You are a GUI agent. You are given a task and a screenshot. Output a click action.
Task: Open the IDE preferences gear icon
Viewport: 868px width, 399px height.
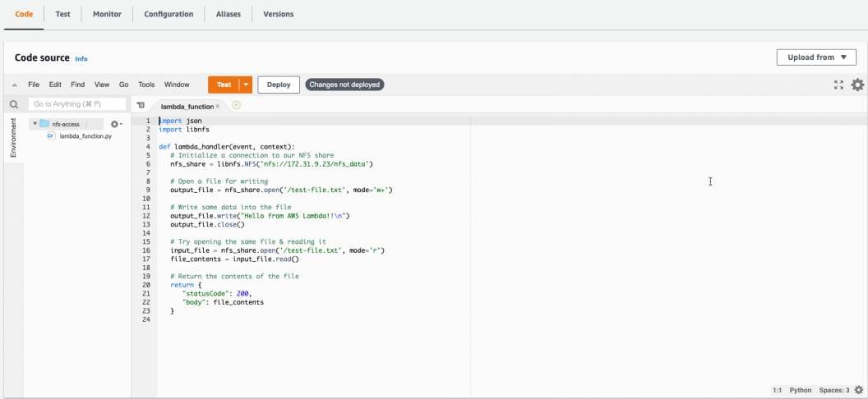click(857, 85)
